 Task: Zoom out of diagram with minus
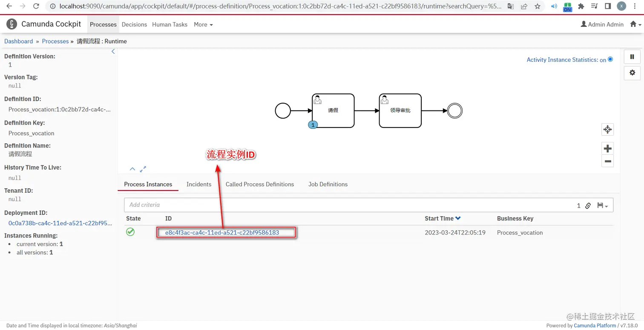click(607, 161)
